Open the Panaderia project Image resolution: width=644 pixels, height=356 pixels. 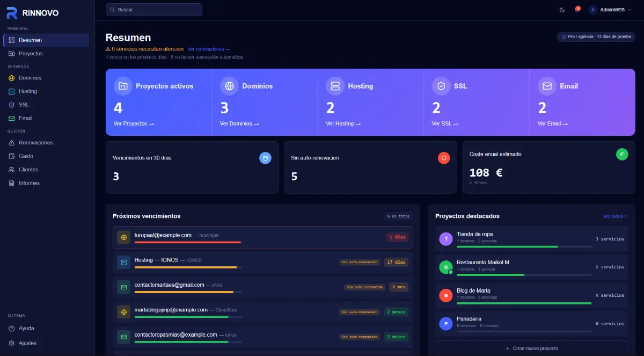[x=531, y=323]
